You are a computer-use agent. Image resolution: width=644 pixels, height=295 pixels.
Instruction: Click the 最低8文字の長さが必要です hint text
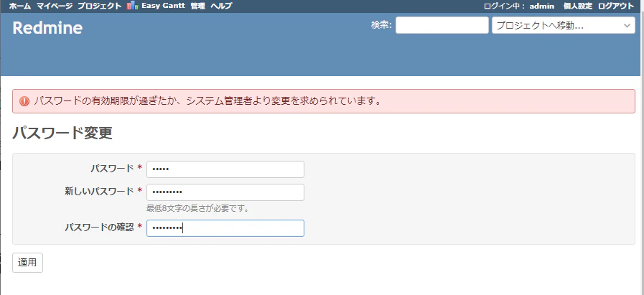pyautogui.click(x=198, y=208)
